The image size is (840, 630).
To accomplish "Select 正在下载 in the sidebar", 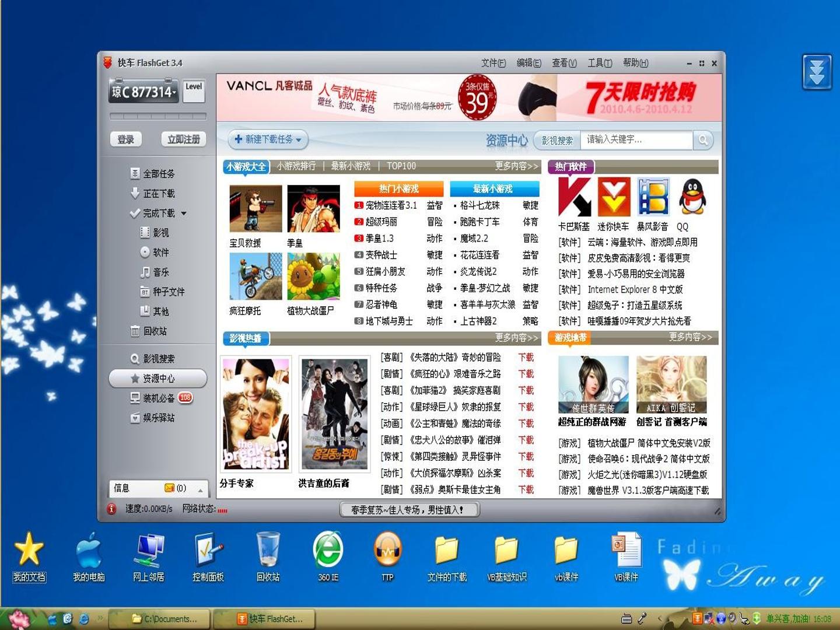I will tap(152, 194).
